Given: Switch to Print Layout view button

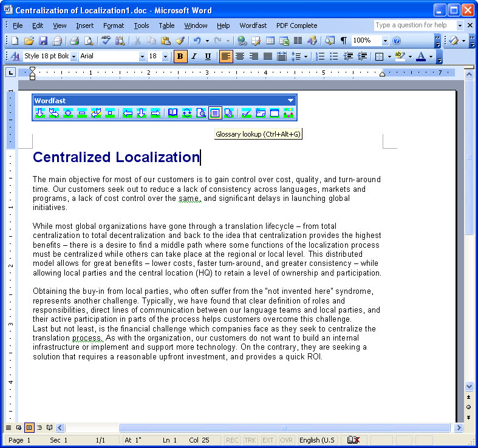Looking at the screenshot, I should [x=29, y=427].
